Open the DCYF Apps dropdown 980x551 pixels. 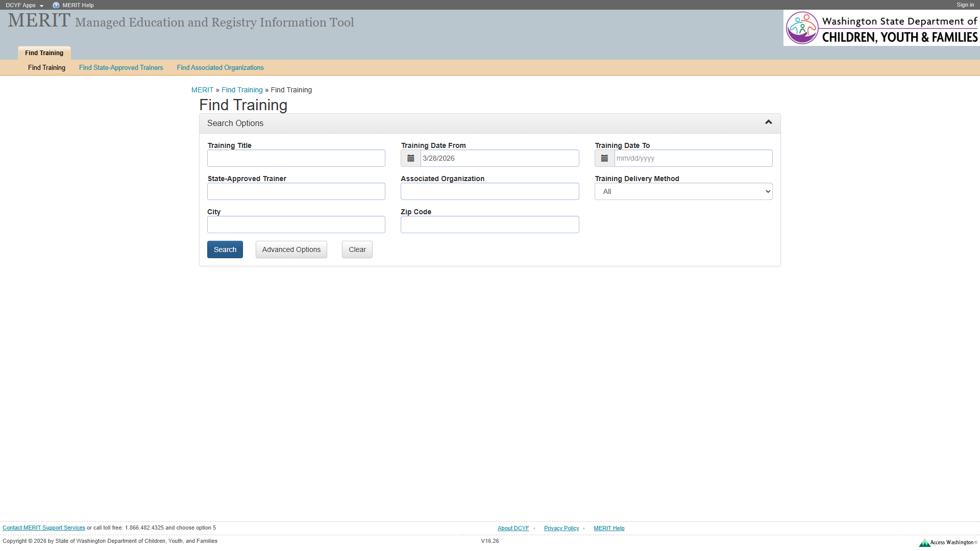(x=23, y=5)
